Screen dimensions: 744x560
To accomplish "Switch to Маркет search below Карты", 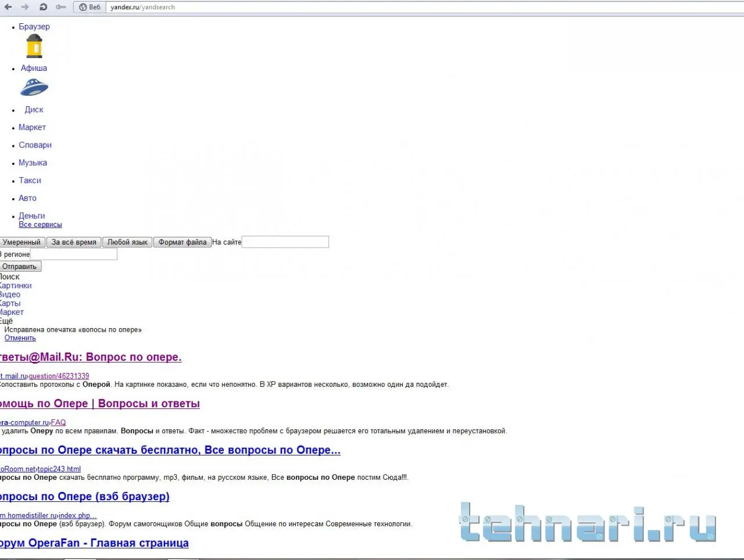I will coord(12,312).
